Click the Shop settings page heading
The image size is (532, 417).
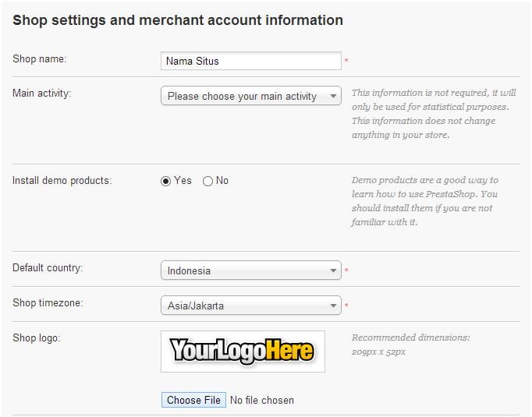[178, 20]
